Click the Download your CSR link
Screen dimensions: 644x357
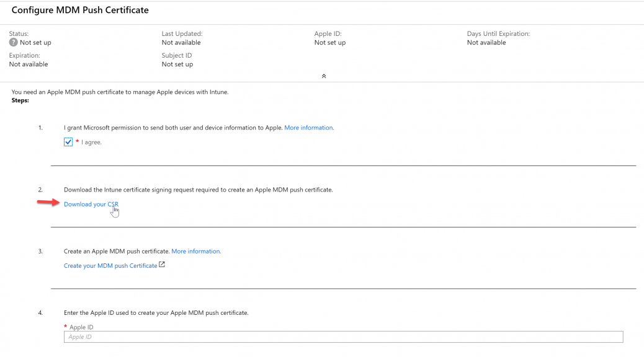pos(91,204)
